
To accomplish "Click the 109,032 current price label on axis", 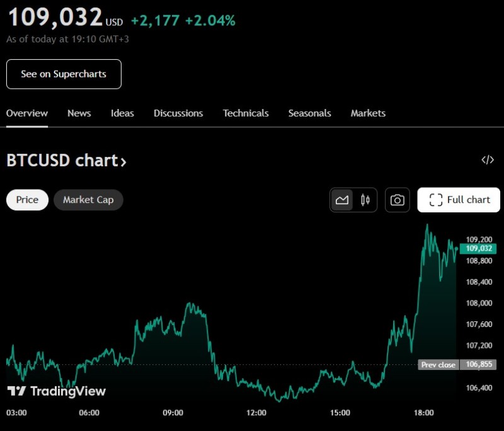I will pos(478,248).
